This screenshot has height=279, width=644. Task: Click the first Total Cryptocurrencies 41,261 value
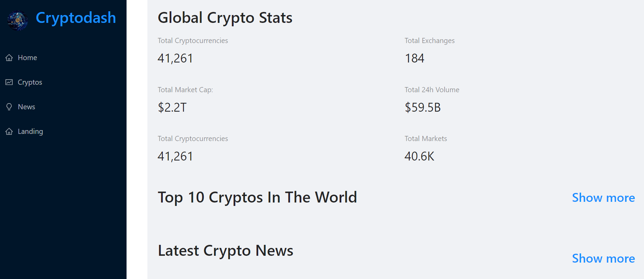(175, 58)
